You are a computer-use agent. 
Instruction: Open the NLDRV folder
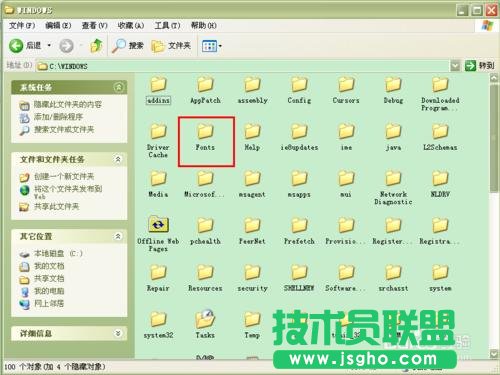point(440,184)
